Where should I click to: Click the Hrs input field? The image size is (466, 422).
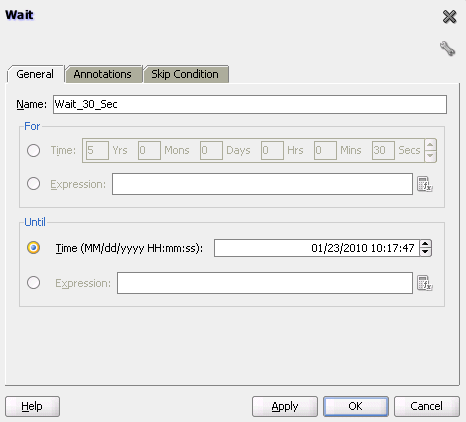(x=272, y=150)
